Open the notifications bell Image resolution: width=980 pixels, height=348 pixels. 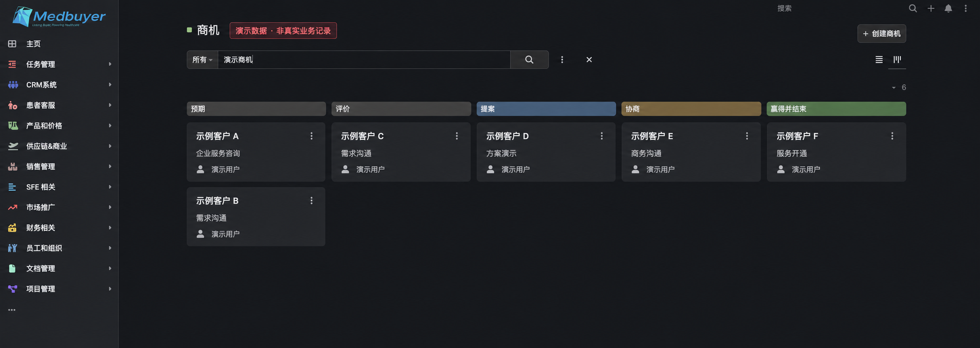click(948, 8)
